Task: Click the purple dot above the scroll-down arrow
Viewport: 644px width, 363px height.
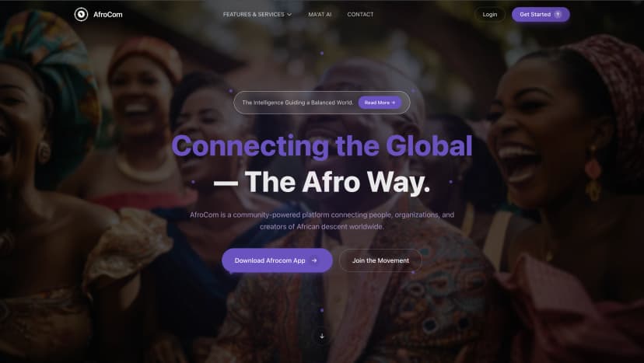Action: (x=322, y=310)
